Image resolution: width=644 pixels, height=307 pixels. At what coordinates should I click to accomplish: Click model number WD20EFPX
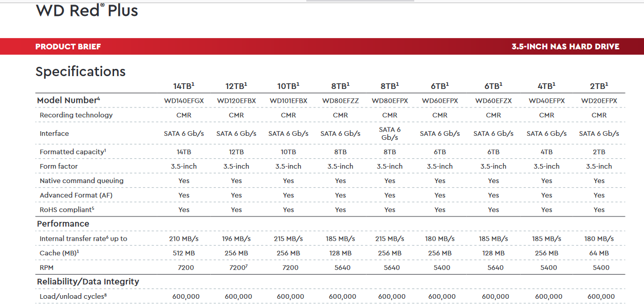tap(599, 101)
